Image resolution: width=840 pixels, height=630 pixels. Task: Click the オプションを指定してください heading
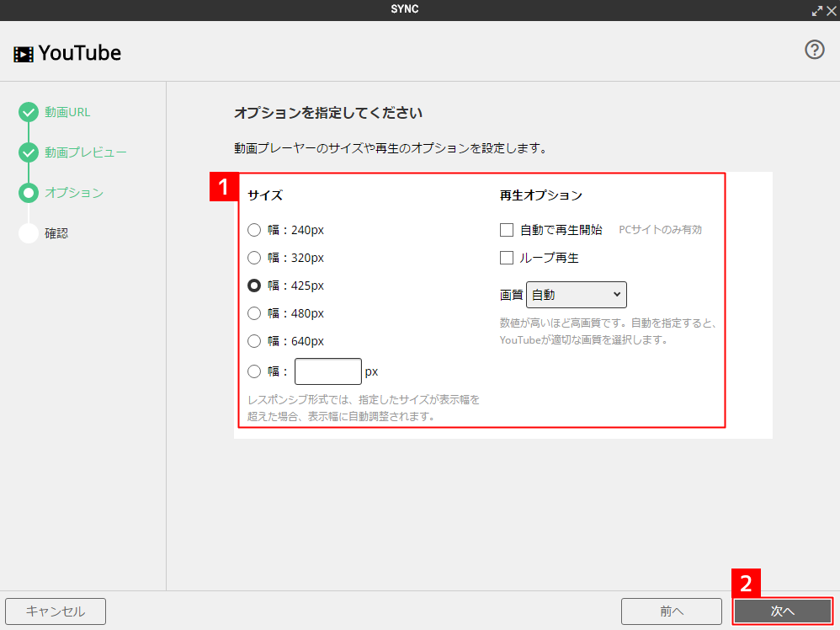tap(328, 113)
